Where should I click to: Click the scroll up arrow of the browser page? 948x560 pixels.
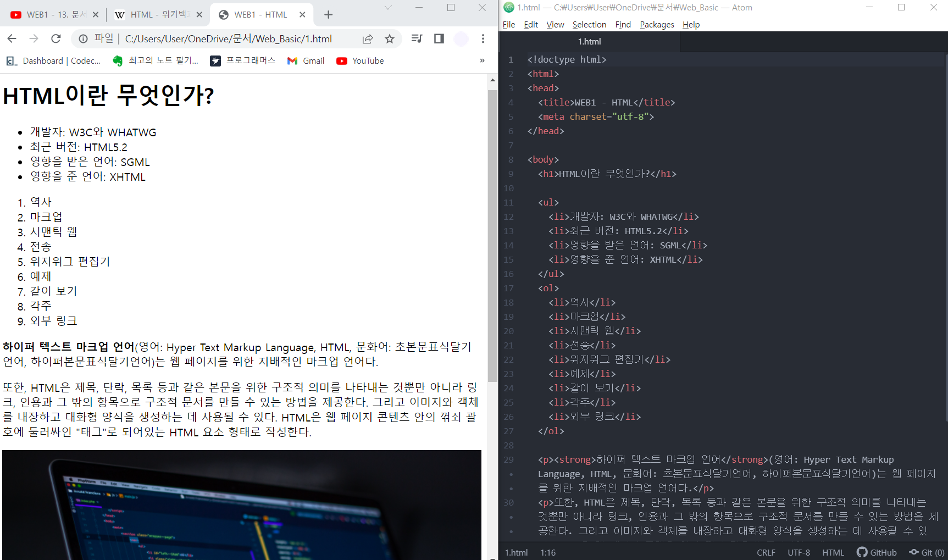492,80
